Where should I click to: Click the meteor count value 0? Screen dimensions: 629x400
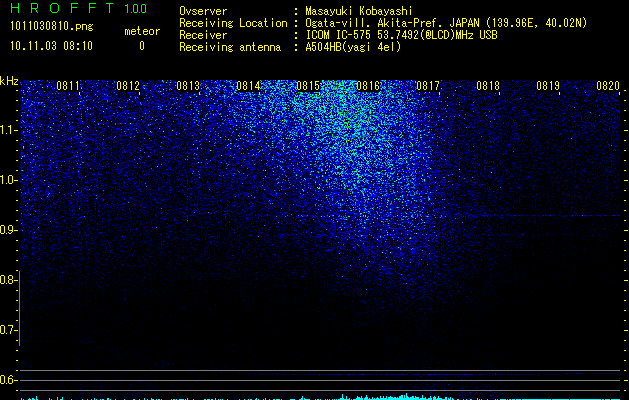click(142, 46)
